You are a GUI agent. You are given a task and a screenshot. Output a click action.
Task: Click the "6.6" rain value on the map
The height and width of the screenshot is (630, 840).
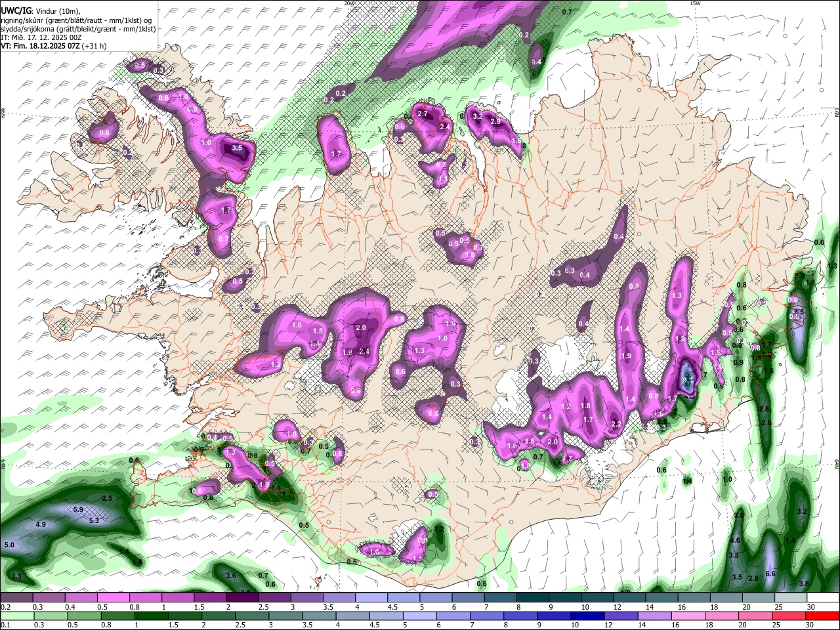(770, 574)
